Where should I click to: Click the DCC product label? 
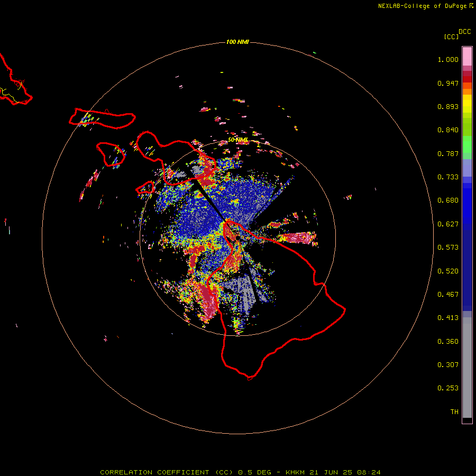[464, 32]
